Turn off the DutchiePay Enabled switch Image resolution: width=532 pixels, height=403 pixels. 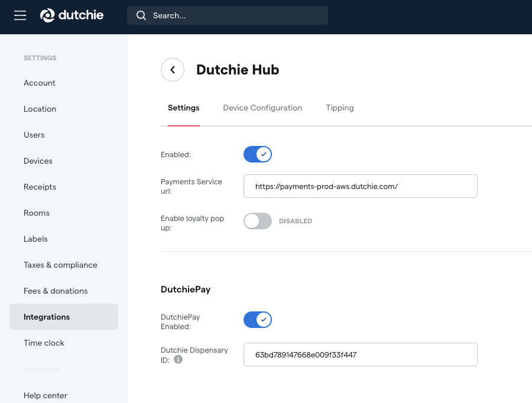[x=258, y=320]
